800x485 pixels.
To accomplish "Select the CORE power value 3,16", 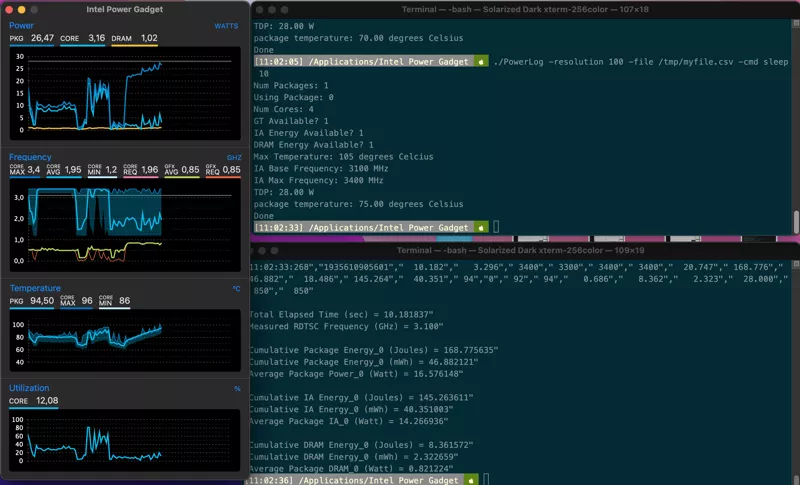I will coord(96,38).
